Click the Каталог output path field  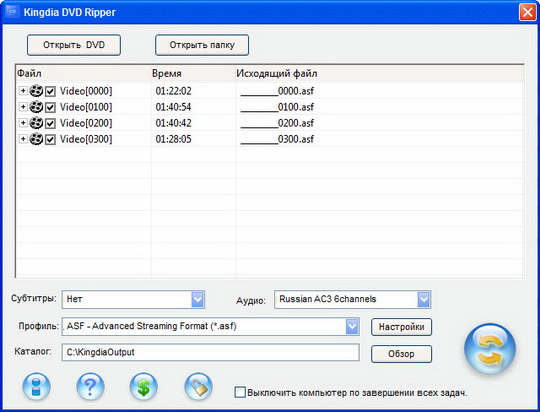[x=211, y=352]
